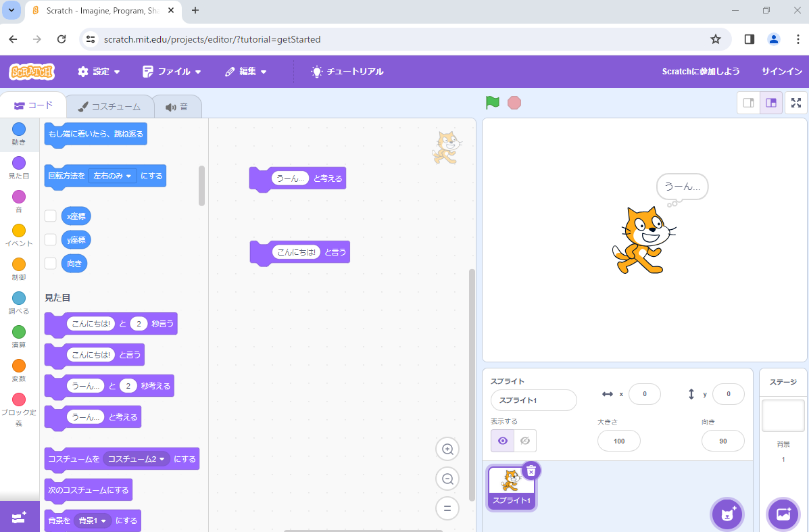
Task: Edit the sprite x position field
Action: click(x=644, y=393)
